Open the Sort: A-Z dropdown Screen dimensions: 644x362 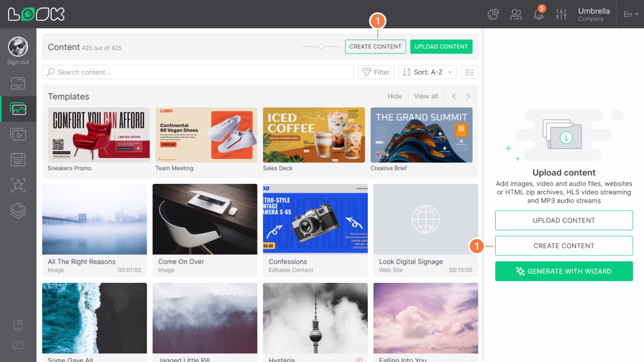[x=427, y=72]
